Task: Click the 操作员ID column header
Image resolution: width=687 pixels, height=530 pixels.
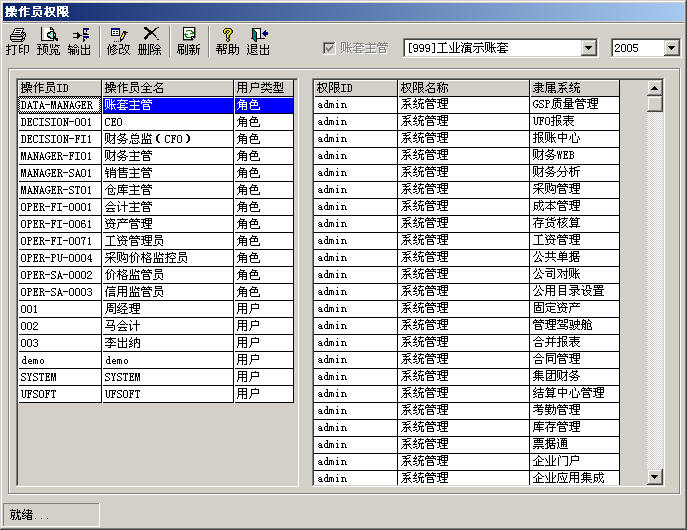Action: [x=59, y=88]
